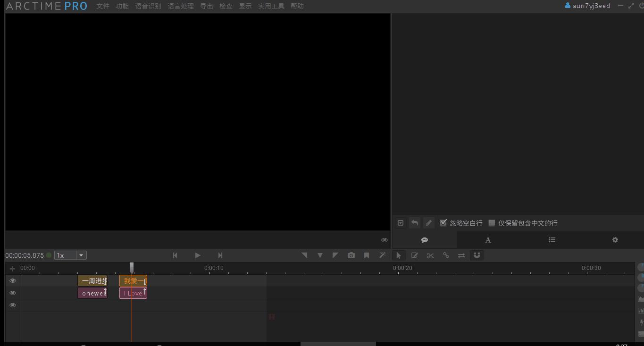
Task: Enable the 仅保留包含中文的行 checkbox
Action: coord(492,222)
